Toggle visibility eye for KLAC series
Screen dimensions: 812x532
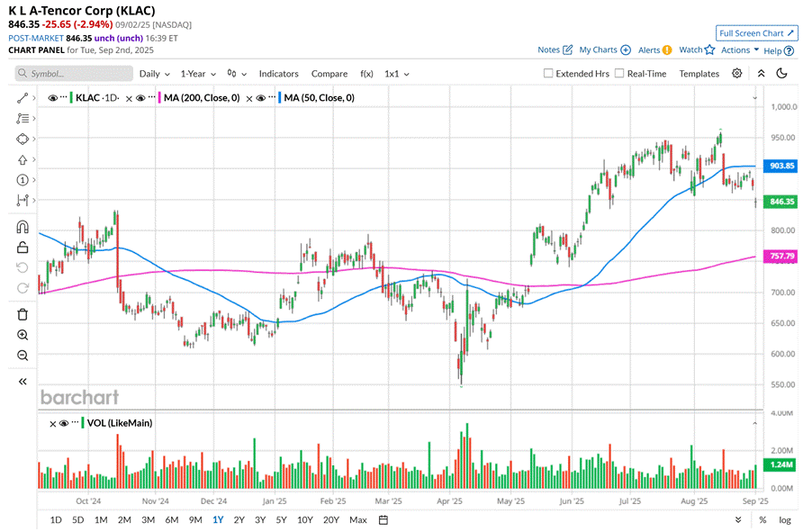(52, 98)
